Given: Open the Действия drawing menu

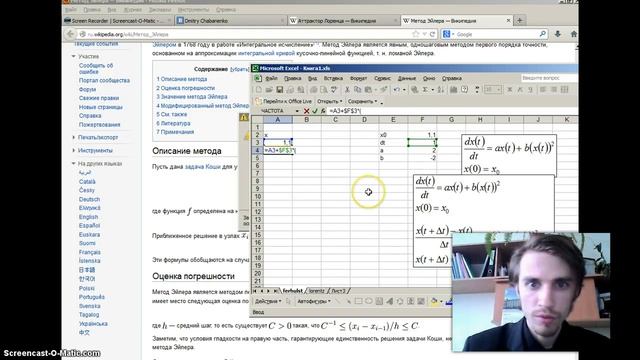Looking at the screenshot, I should [268, 301].
